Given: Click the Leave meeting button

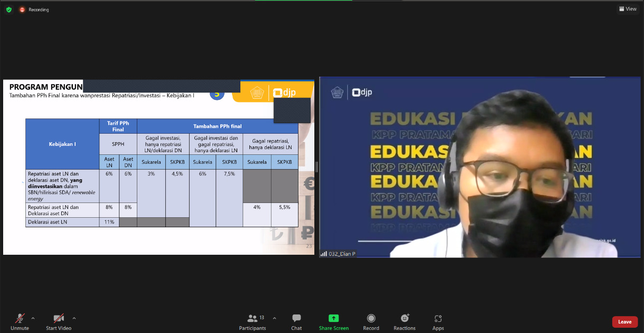Looking at the screenshot, I should click(624, 322).
